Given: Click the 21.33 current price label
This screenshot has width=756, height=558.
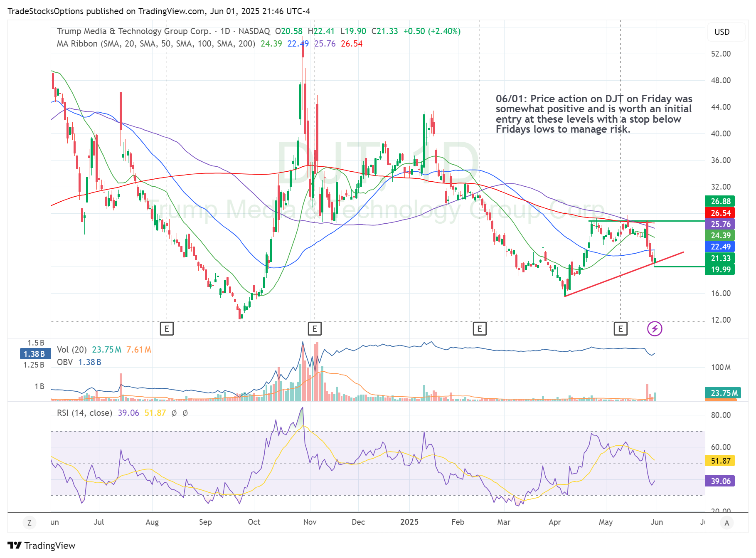Looking at the screenshot, I should click(720, 258).
